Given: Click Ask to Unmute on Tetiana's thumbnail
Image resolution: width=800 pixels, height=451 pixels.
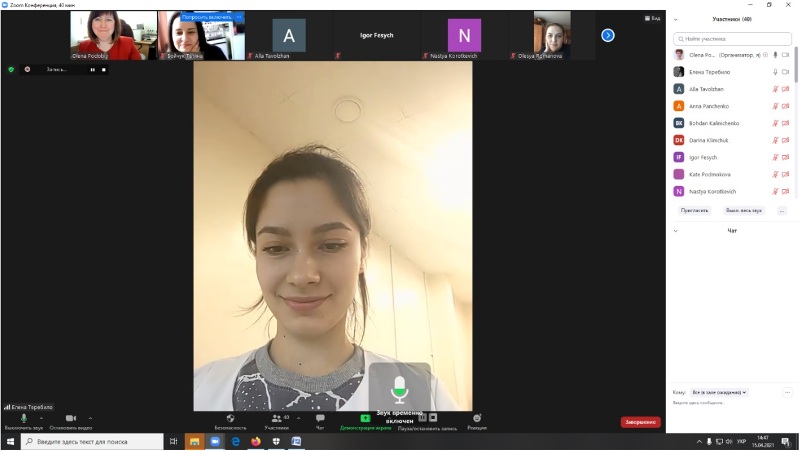Looking at the screenshot, I should (x=206, y=17).
